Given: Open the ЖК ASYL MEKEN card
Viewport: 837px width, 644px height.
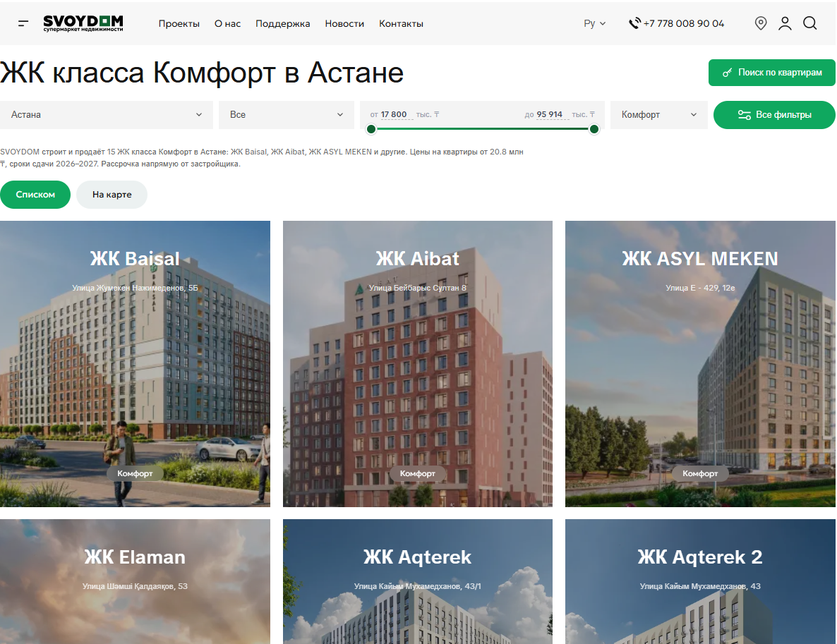Looking at the screenshot, I should tap(700, 364).
